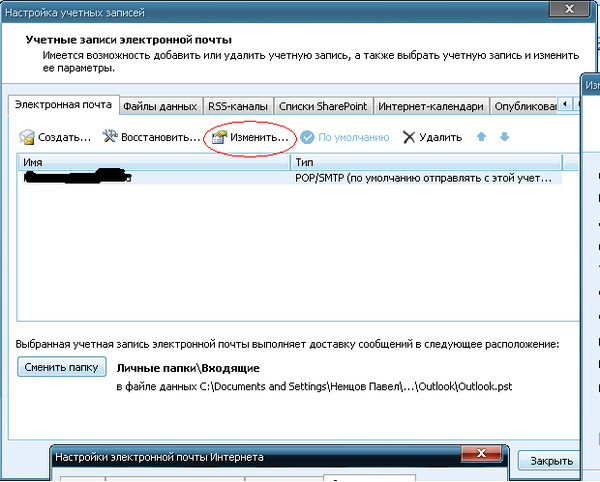
Task: Click the Удалить X icon
Action: coord(408,137)
